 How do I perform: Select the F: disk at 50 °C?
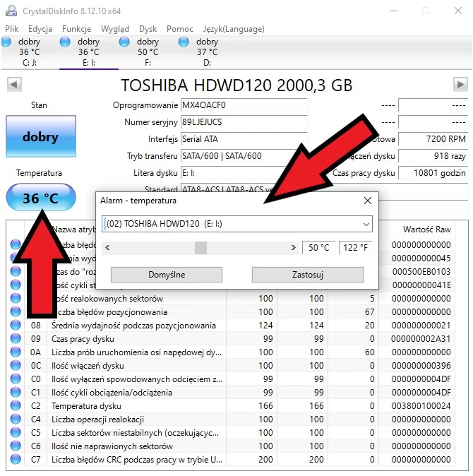click(148, 52)
